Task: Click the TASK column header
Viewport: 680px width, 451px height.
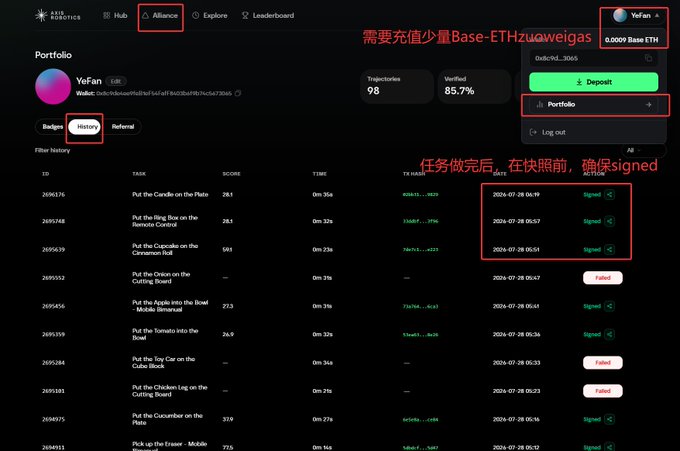Action: pos(139,174)
